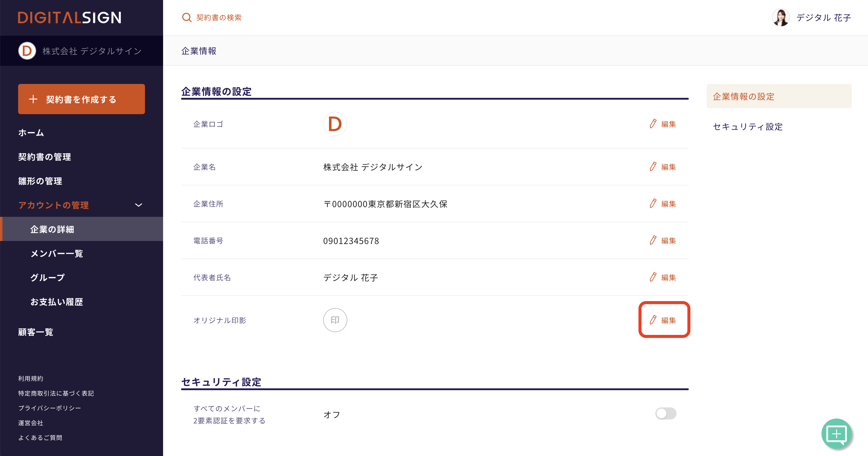Select phone number 09012345678
The height and width of the screenshot is (456, 868).
click(x=351, y=241)
